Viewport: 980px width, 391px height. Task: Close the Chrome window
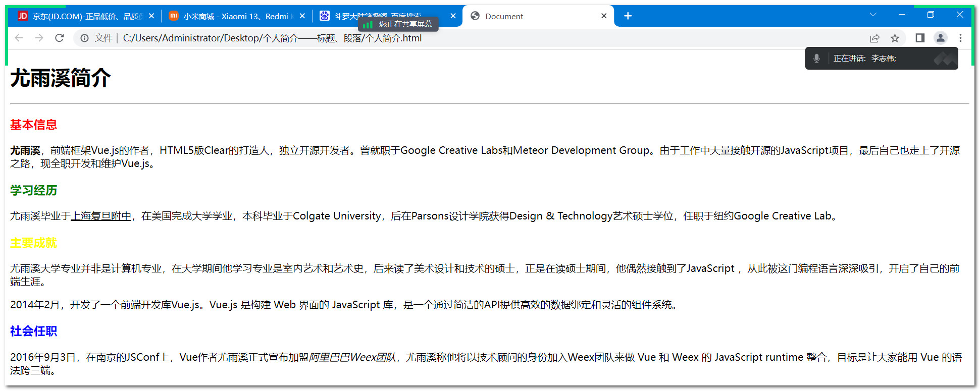(x=960, y=15)
